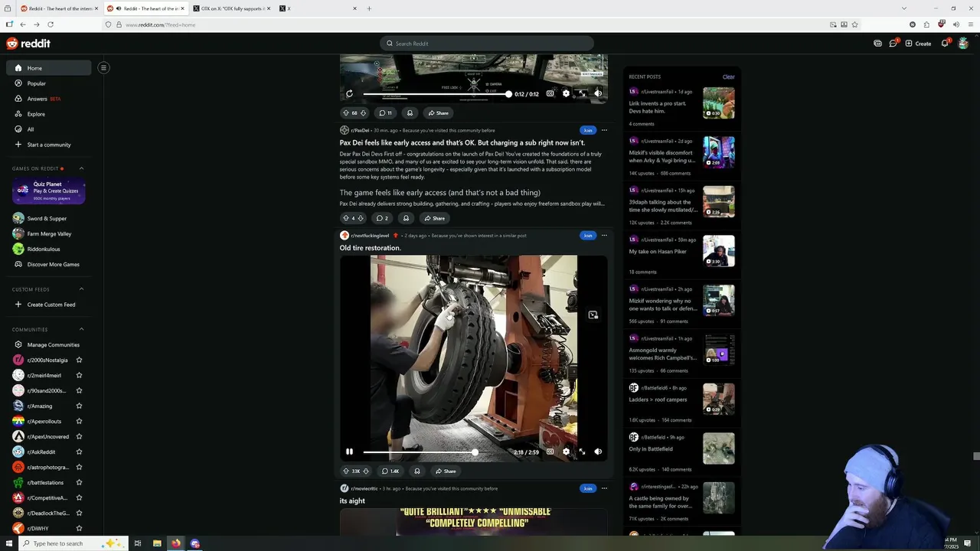Open File Explorer from the taskbar
980x551 pixels.
(x=157, y=543)
